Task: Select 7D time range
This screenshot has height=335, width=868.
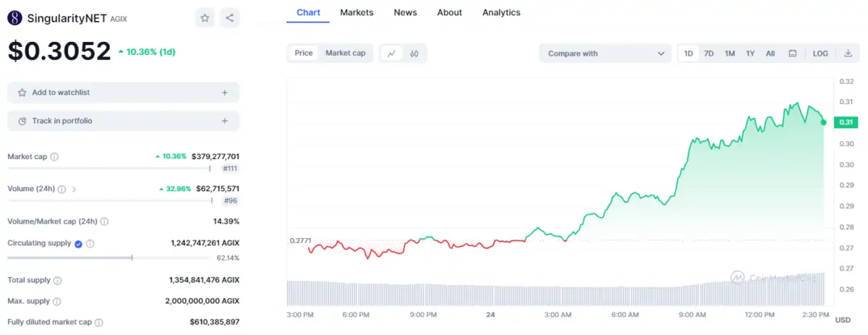Action: pyautogui.click(x=709, y=54)
